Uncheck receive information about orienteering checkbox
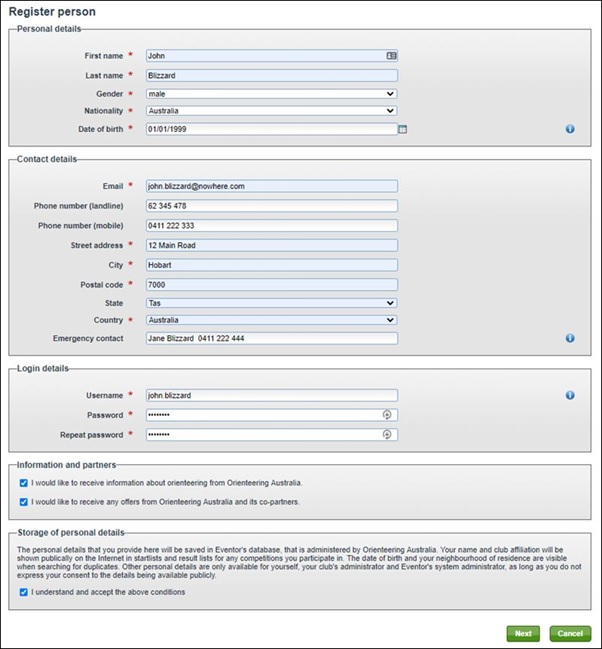Viewport: 602px width, 649px height. point(24,482)
